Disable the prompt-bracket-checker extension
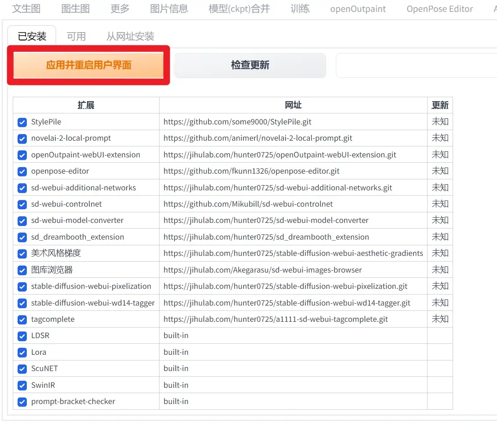497x448 pixels. coord(22,402)
